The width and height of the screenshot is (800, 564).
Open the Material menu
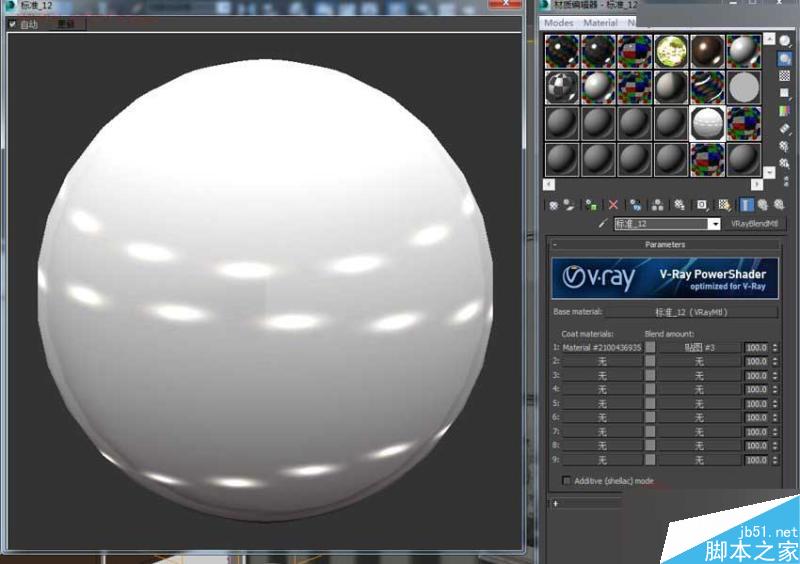pos(600,22)
